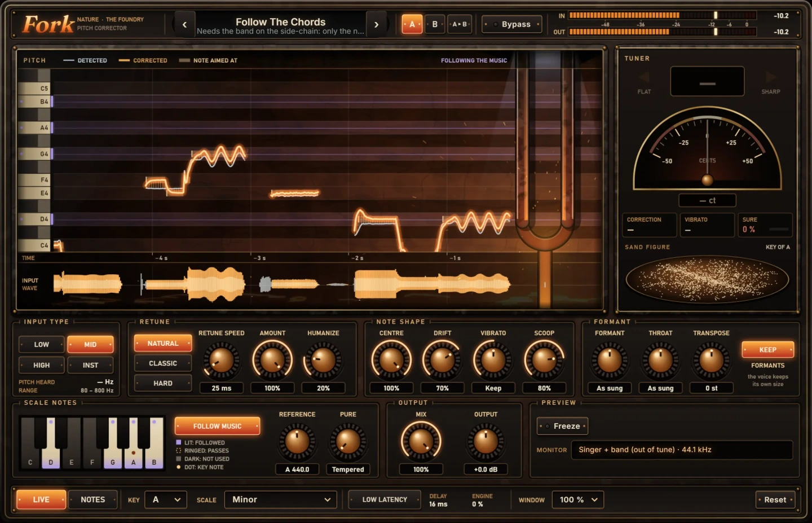This screenshot has width=812, height=523.
Task: Select High input type
Action: tap(41, 365)
